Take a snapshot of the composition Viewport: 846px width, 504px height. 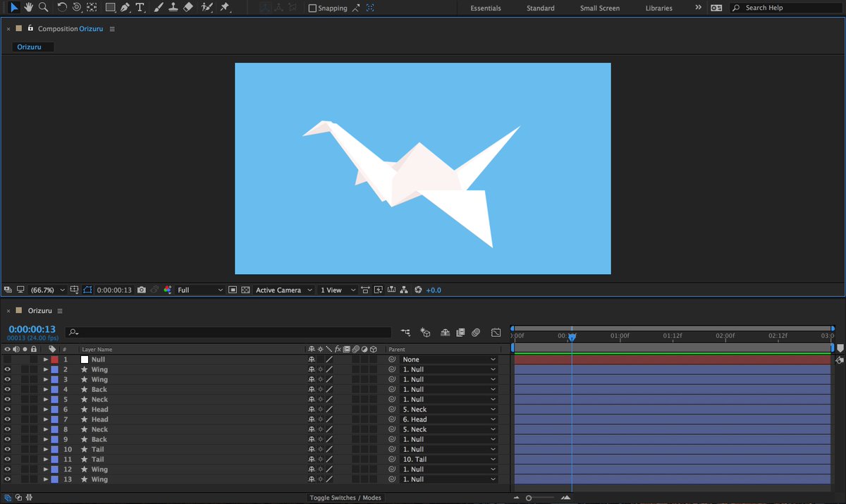(x=142, y=290)
